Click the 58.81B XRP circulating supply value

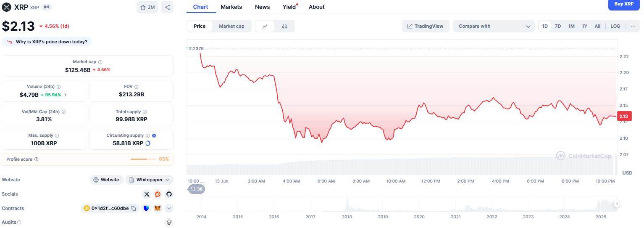pyautogui.click(x=128, y=143)
